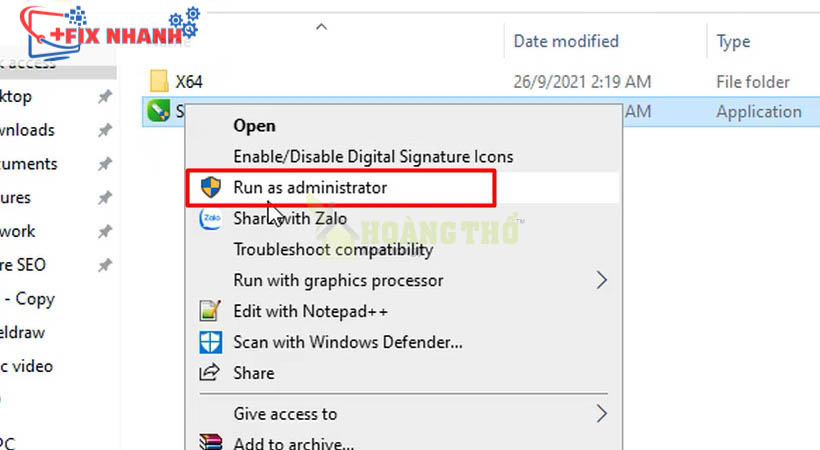Open the X64 folder entry
Viewport: 820px width, 450px height.
[x=189, y=82]
